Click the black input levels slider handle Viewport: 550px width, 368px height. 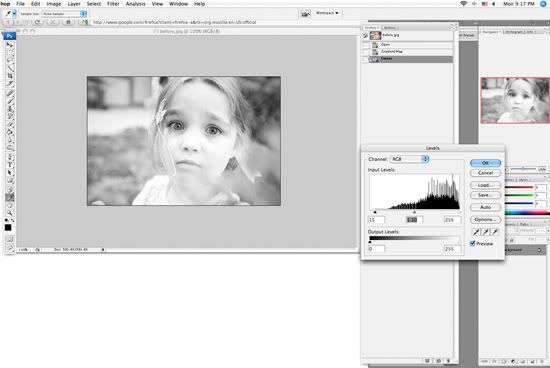[x=375, y=212]
